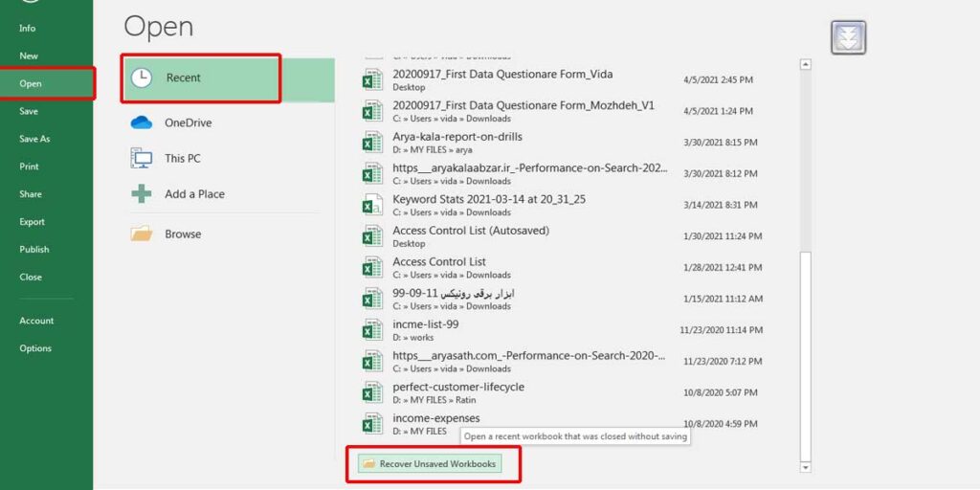980x490 pixels.
Task: Click the Excel icon beside income-expenses
Action: pyautogui.click(x=372, y=424)
